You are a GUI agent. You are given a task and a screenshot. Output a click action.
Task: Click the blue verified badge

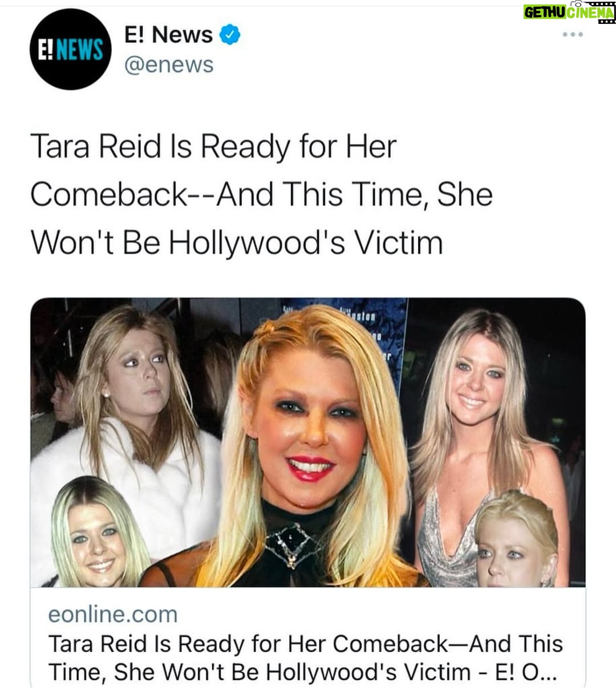[x=230, y=35]
